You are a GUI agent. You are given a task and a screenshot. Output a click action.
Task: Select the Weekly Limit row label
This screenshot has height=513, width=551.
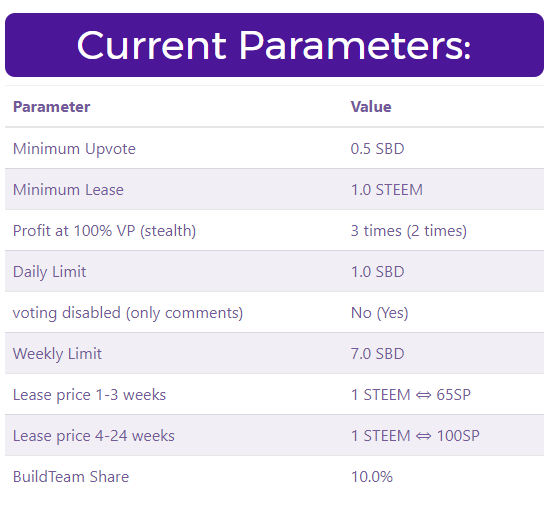click(x=57, y=354)
